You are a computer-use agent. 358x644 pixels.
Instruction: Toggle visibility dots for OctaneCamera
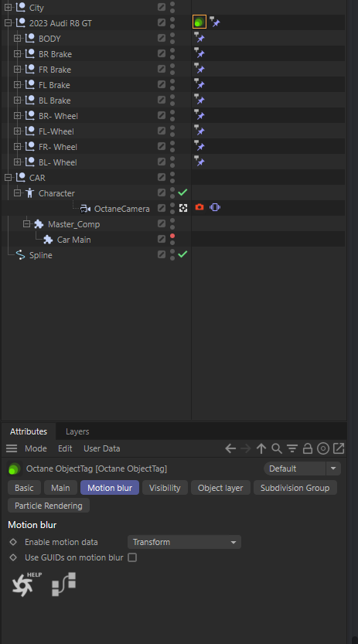[x=172, y=208]
